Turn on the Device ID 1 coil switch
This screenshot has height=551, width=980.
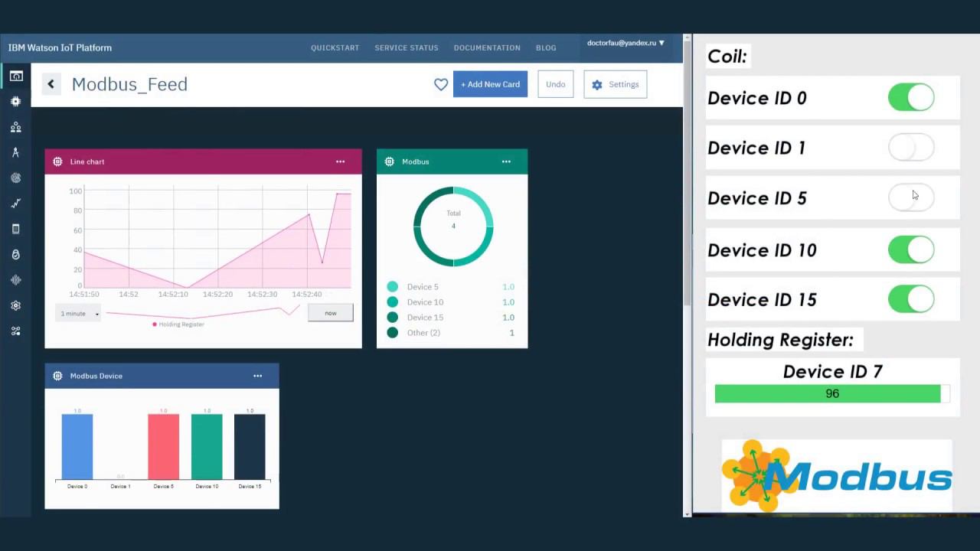click(x=911, y=147)
